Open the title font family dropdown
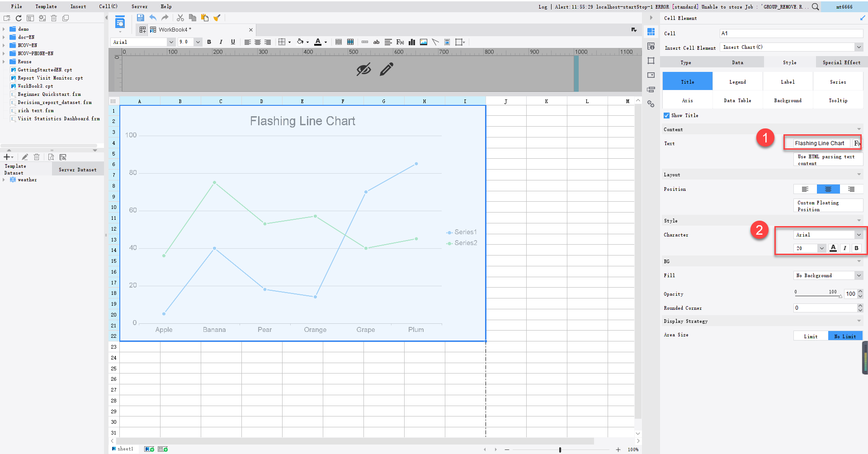 859,234
